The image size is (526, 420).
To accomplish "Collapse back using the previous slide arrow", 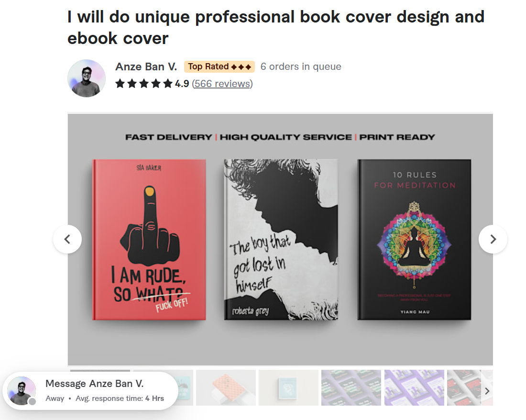I will tap(67, 239).
